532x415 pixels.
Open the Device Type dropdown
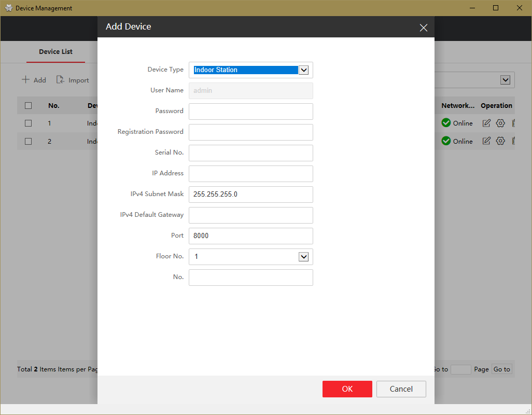point(303,70)
